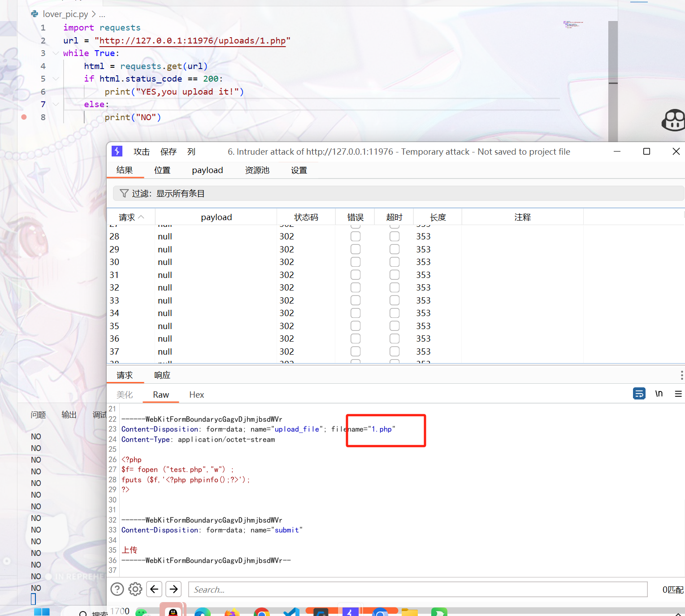
Task: Click the URL string on line 2
Action: (193, 40)
